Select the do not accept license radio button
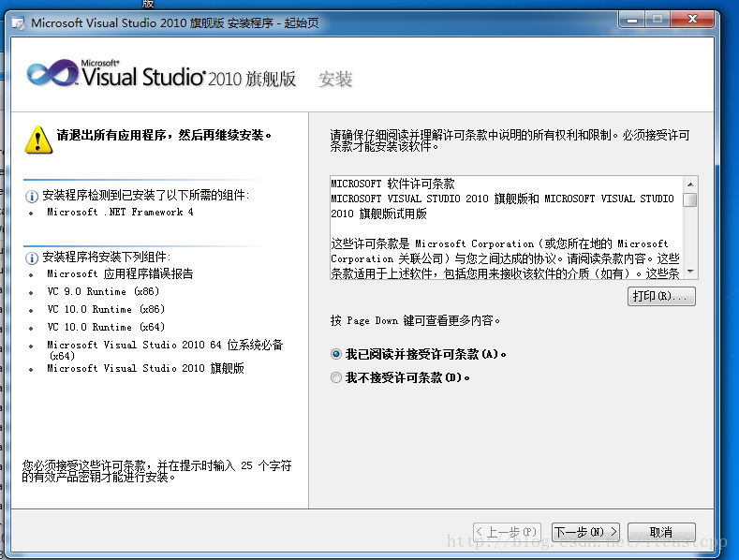739x560 pixels. click(x=336, y=377)
